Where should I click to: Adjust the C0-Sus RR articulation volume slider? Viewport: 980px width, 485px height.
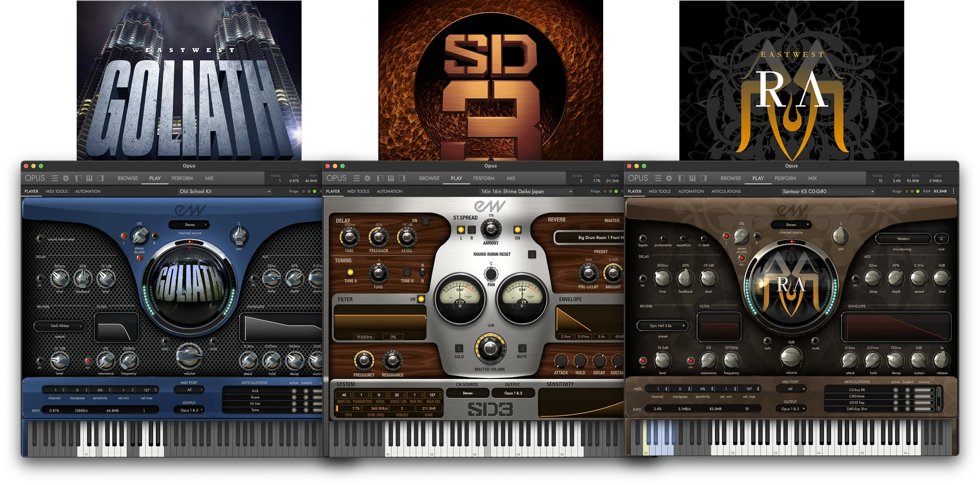[924, 390]
